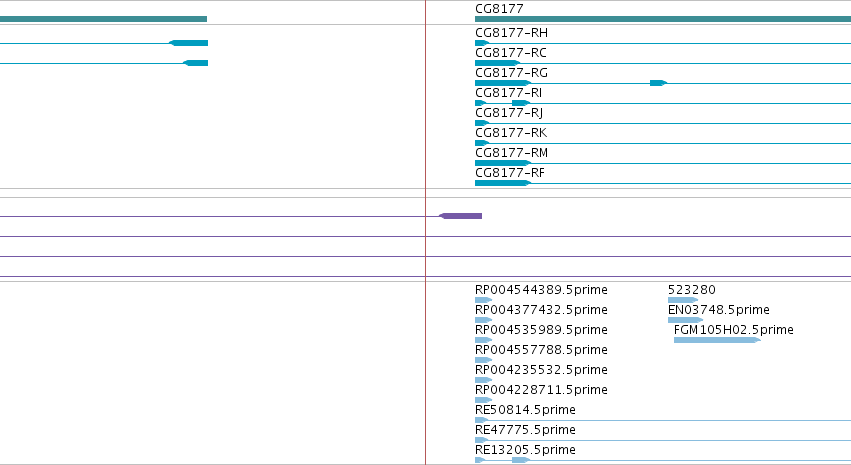Viewport: 851px width, 465px height.
Task: Select EST EN03748.5prime label
Action: point(719,310)
